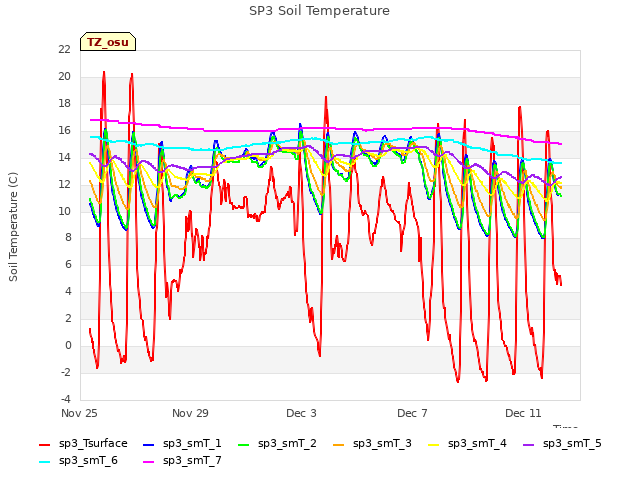Click the TZ_osu annotation label
This screenshot has width=640, height=480.
108,42
